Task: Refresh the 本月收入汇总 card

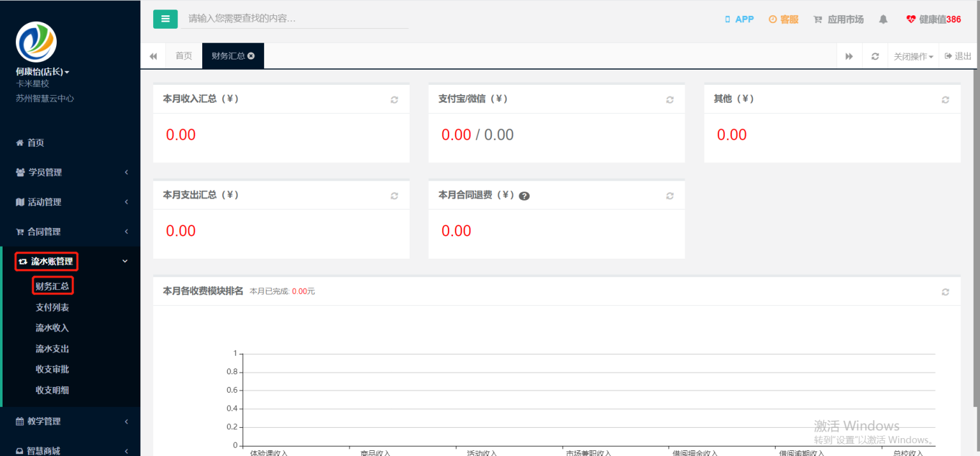Action: coord(394,100)
